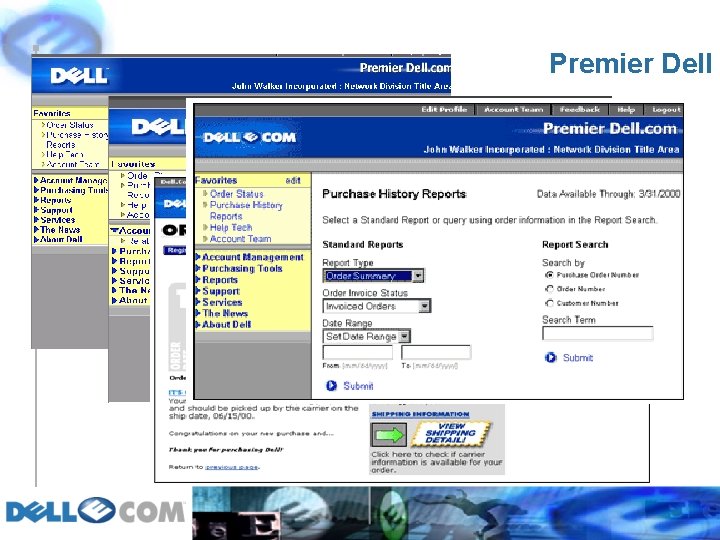Click the To date input field

pos(436,352)
